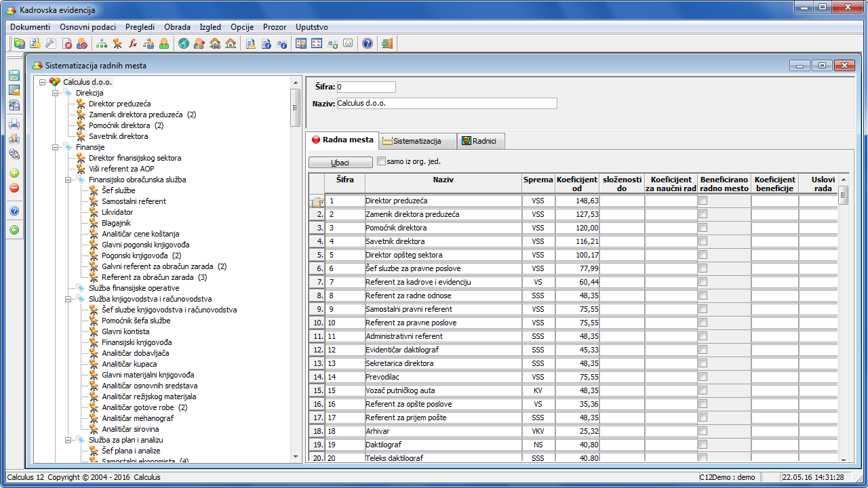Click the document with red X toolbar icon
Screen dimensions: 868x488
pos(67,44)
